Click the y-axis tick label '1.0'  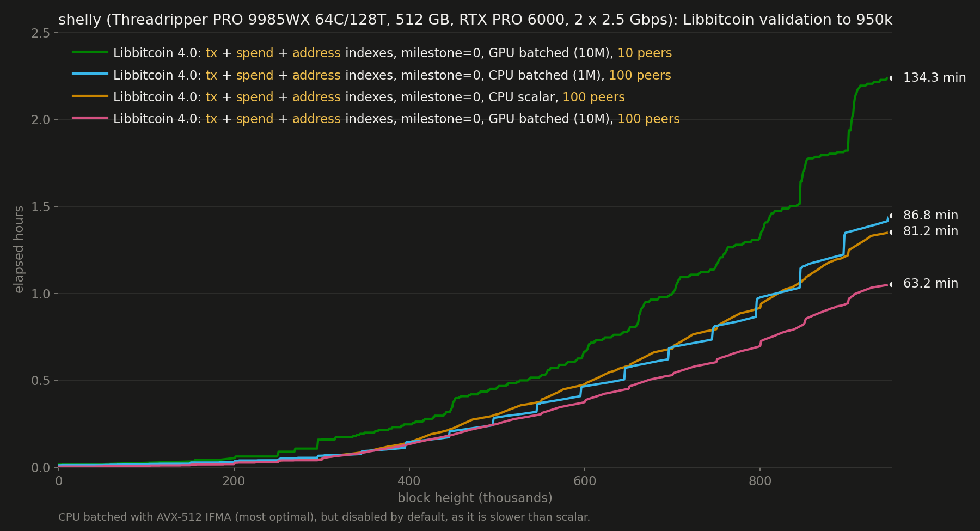[41, 294]
